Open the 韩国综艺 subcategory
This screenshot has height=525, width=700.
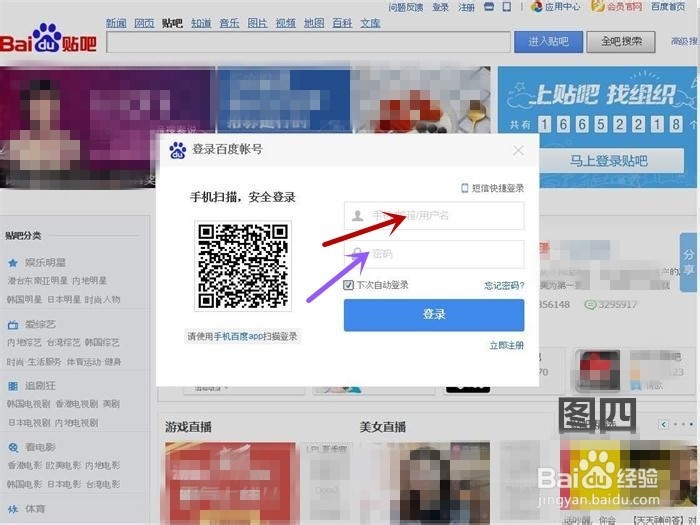pyautogui.click(x=102, y=342)
